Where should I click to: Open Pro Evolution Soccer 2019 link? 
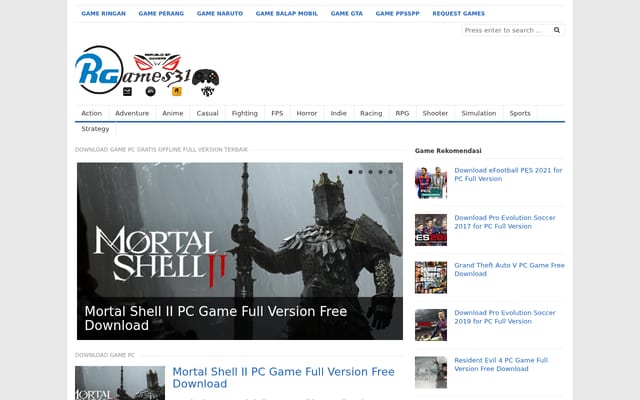click(x=505, y=317)
